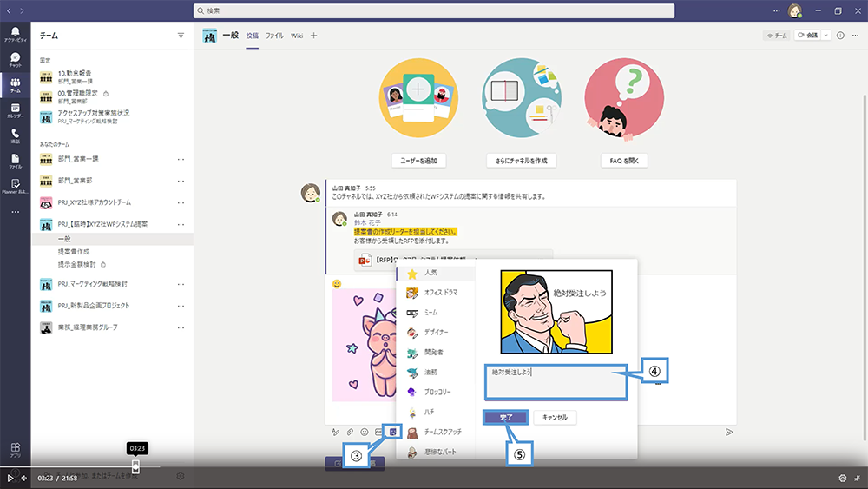
Task: Open the Chat icon in sidebar
Action: click(x=15, y=60)
